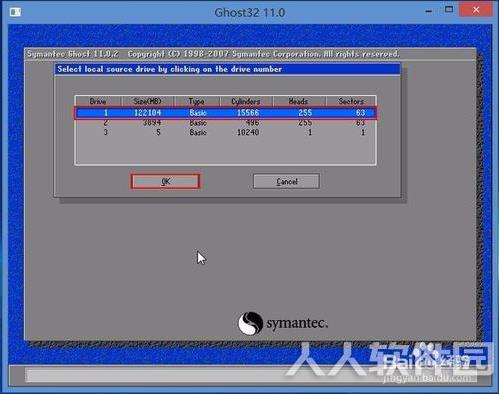Select drive 1 row with size 122104

click(226, 113)
